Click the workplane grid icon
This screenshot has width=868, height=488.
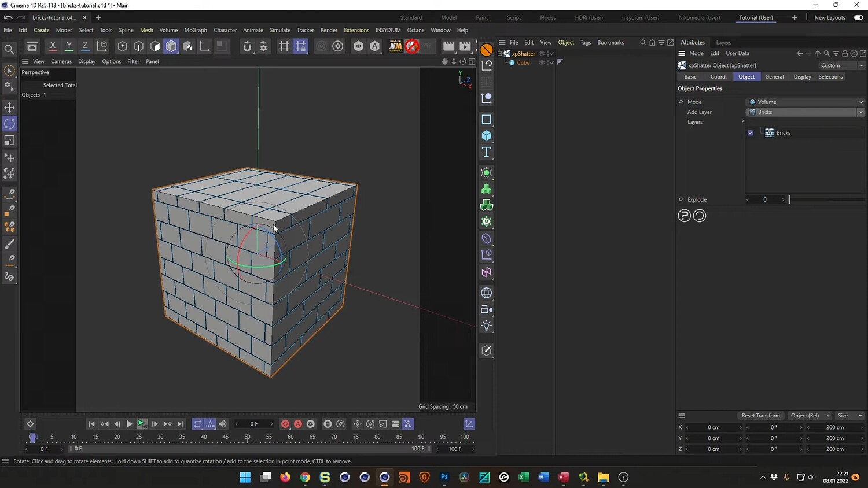pyautogui.click(x=284, y=46)
